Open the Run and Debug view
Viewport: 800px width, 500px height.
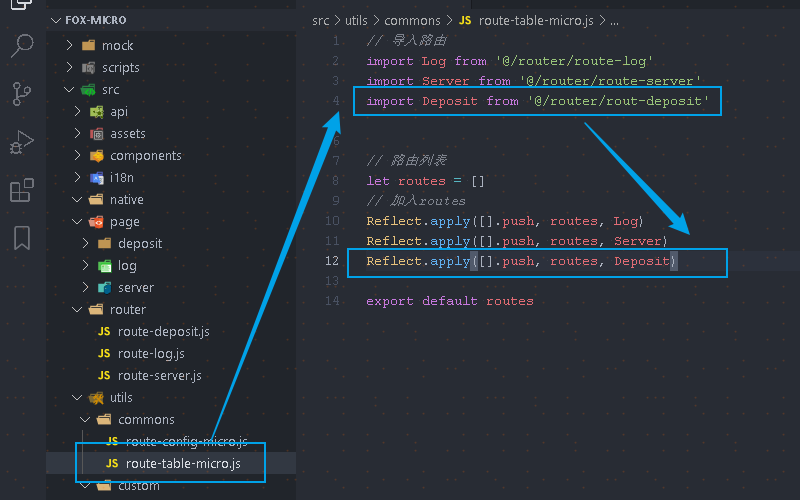(22, 142)
